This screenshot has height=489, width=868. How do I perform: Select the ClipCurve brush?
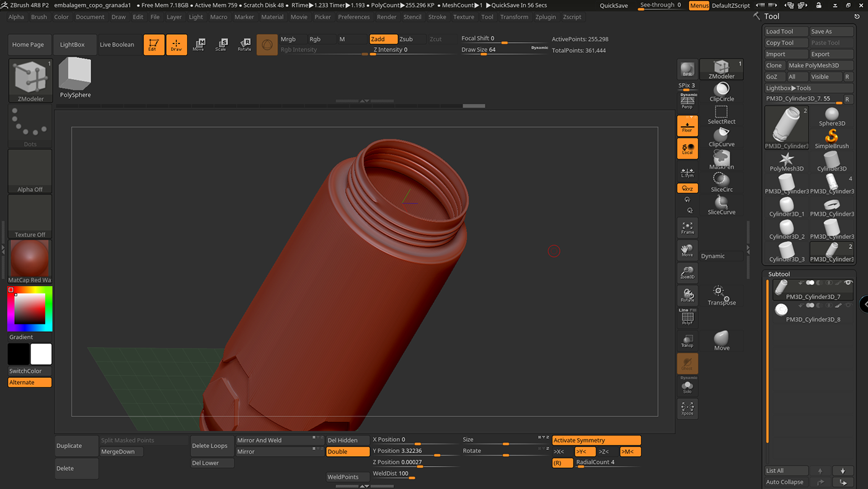721,138
